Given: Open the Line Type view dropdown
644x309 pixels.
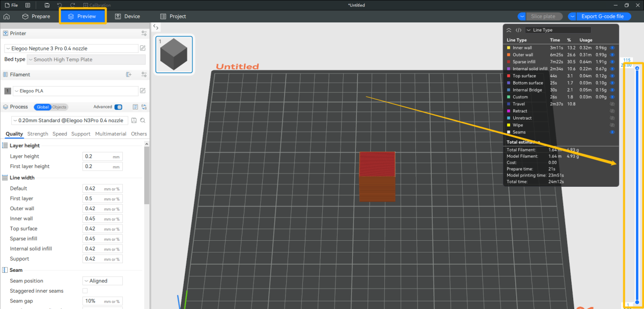Looking at the screenshot, I should click(x=557, y=30).
